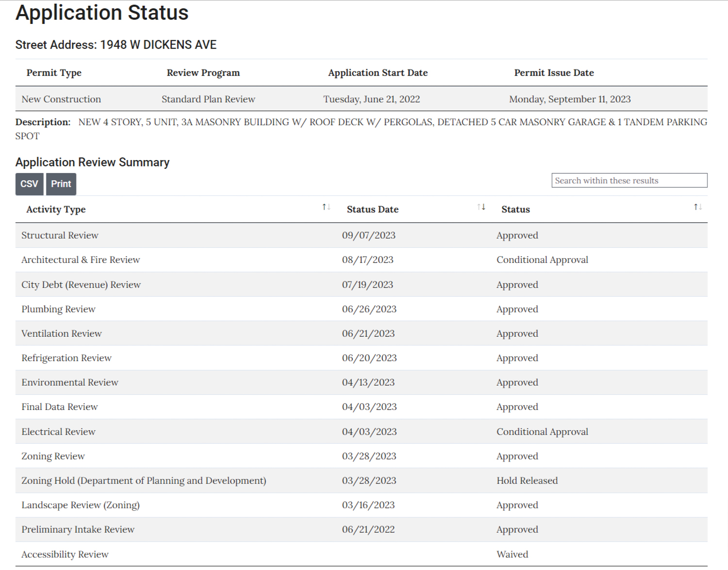This screenshot has height=570, width=728.
Task: Focus the Search within these results field
Action: 629,180
